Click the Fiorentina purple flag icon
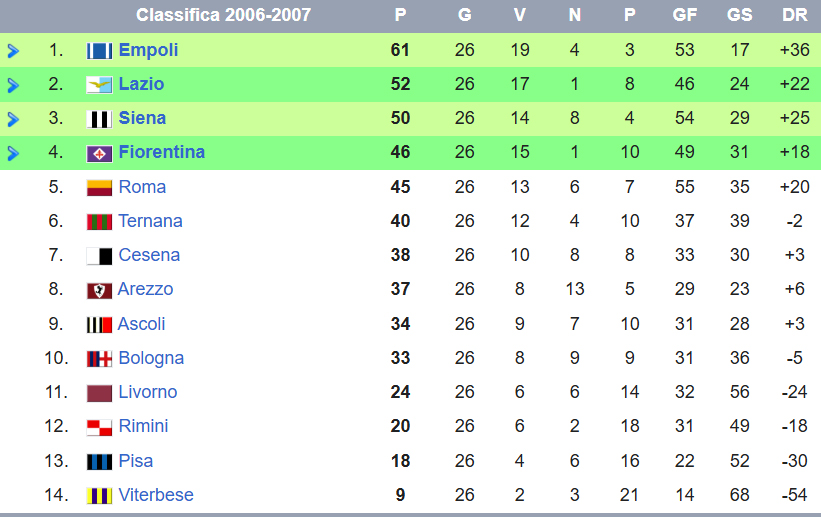Screen dimensions: 821x517 click(99, 153)
